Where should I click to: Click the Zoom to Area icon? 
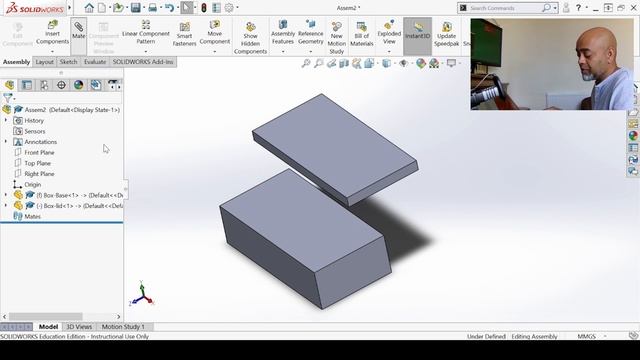tap(319, 63)
